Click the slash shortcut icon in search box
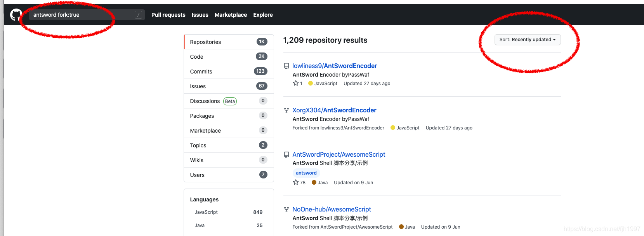Image resolution: width=644 pixels, height=236 pixels. click(138, 15)
